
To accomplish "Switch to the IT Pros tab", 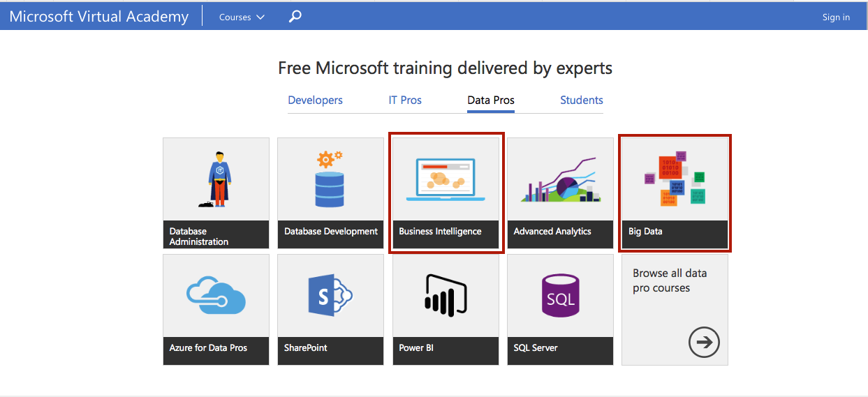I will [x=405, y=100].
